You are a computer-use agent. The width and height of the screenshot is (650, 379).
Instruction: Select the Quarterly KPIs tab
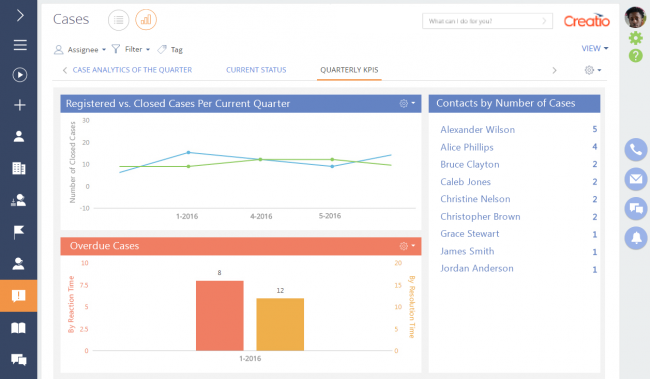pyautogui.click(x=349, y=70)
